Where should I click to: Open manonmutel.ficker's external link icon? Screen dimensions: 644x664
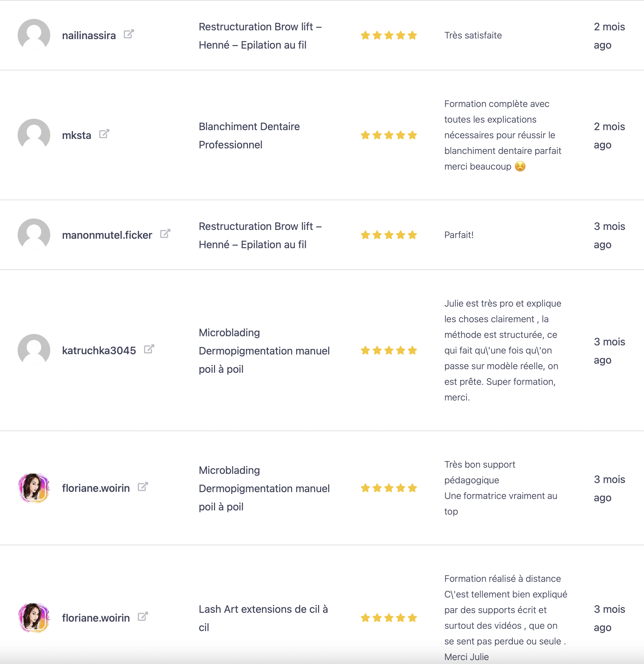[x=165, y=234]
